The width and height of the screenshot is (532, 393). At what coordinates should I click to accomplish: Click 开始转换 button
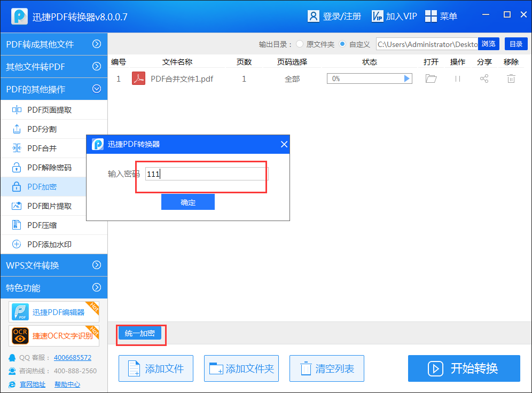[464, 368]
